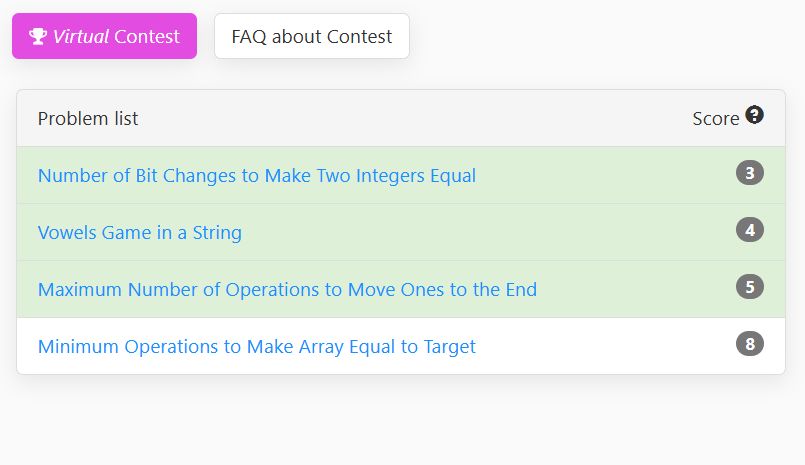Open Vowels Game in a String problem
The height and width of the screenshot is (465, 805).
pyautogui.click(x=140, y=232)
